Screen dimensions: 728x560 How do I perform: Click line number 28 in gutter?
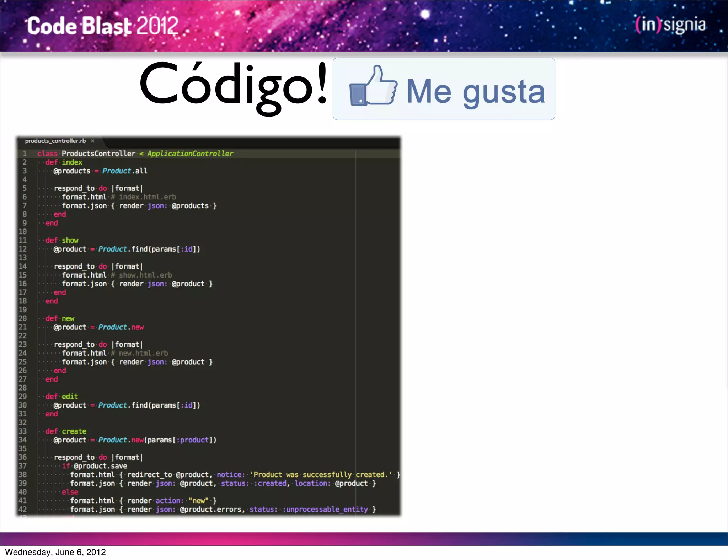[23, 388]
